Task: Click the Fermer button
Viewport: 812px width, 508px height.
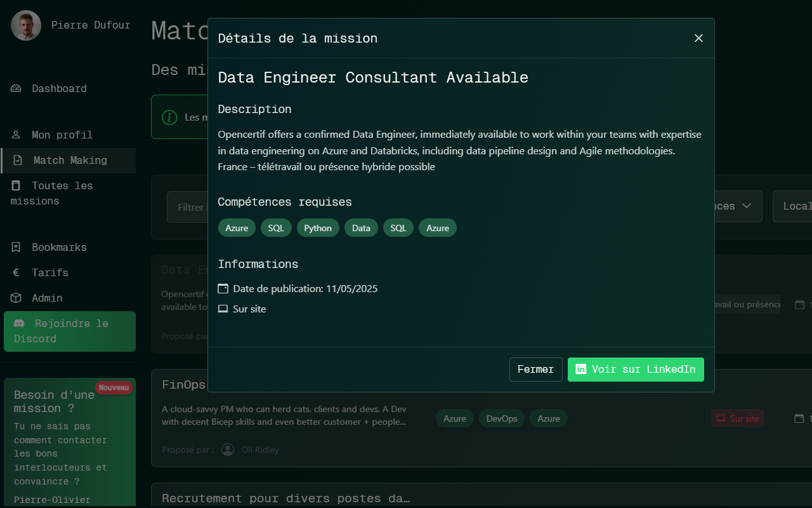Action: point(535,370)
